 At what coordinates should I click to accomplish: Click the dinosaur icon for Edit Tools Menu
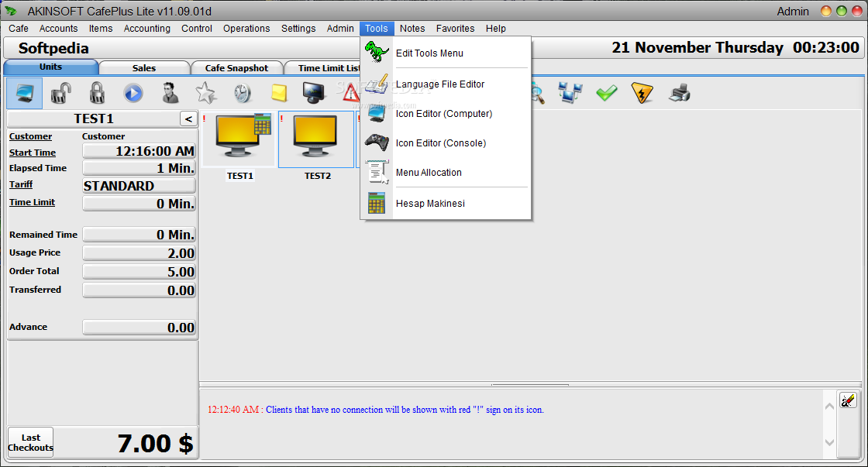pyautogui.click(x=377, y=53)
